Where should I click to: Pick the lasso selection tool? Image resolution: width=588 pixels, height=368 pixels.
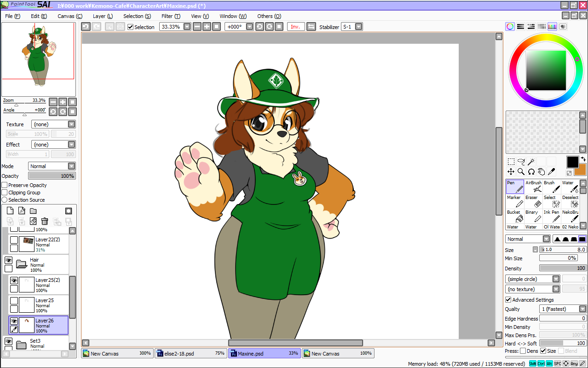521,162
